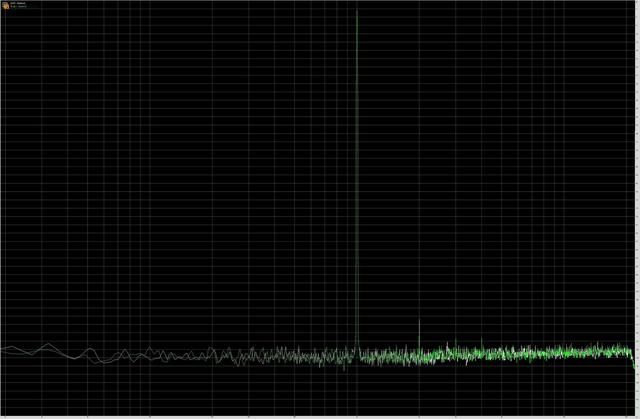The width and height of the screenshot is (640, 419).
Task: Click the app icon in the top-left corner
Action: (4, 4)
